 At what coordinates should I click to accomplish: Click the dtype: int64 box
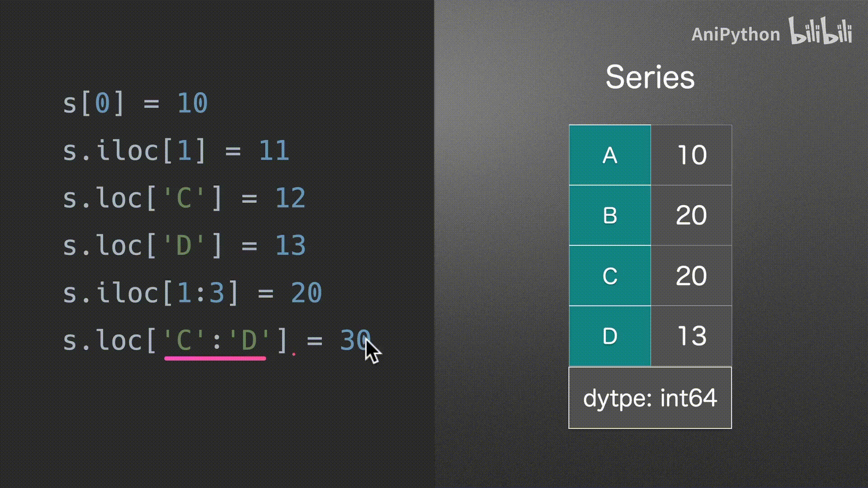[650, 398]
